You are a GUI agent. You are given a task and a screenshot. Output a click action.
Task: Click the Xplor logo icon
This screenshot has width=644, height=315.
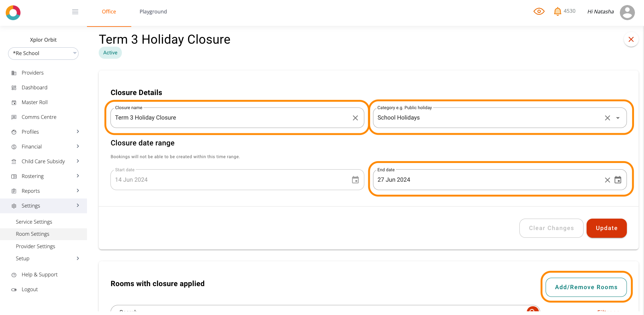tap(13, 12)
